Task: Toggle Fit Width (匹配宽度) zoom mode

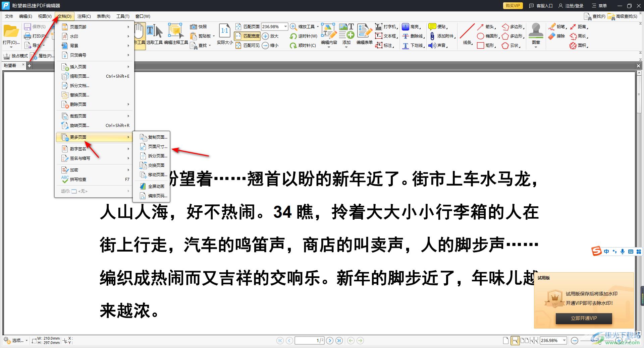Action: coord(248,36)
